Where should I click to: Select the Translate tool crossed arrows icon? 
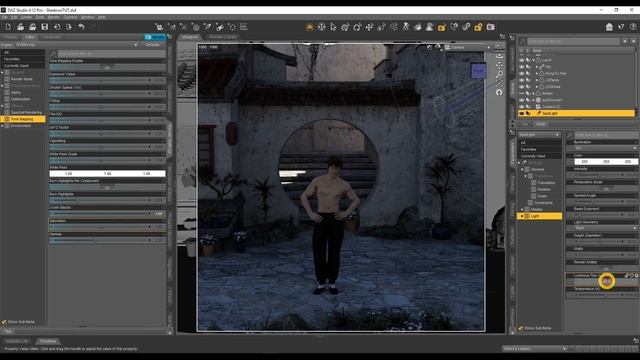coord(369,27)
